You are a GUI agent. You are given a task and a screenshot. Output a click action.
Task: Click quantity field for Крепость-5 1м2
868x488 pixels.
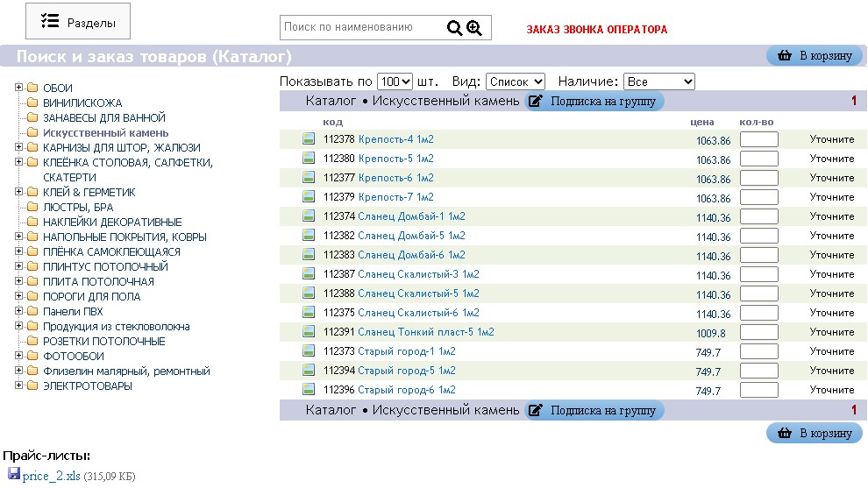(x=758, y=159)
